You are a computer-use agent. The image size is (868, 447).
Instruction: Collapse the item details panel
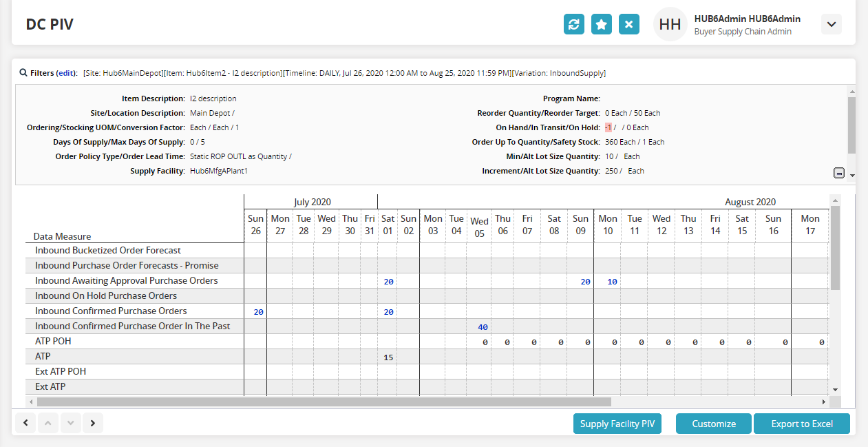838,174
